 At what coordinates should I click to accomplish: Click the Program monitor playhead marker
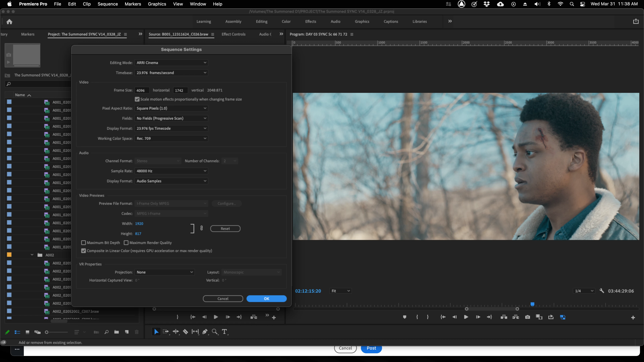(x=532, y=304)
